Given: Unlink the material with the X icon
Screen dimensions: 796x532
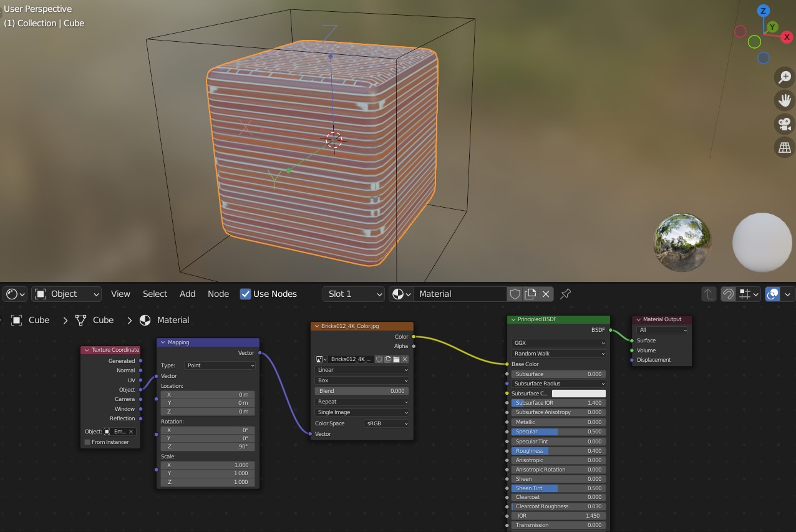Looking at the screenshot, I should click(x=546, y=294).
